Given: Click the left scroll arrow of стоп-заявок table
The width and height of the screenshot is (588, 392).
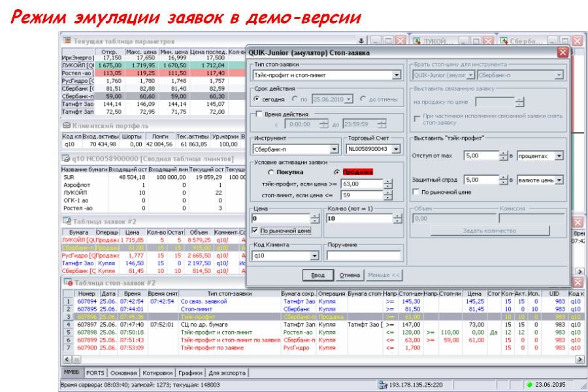Looking at the screenshot, I should pyautogui.click(x=67, y=359).
